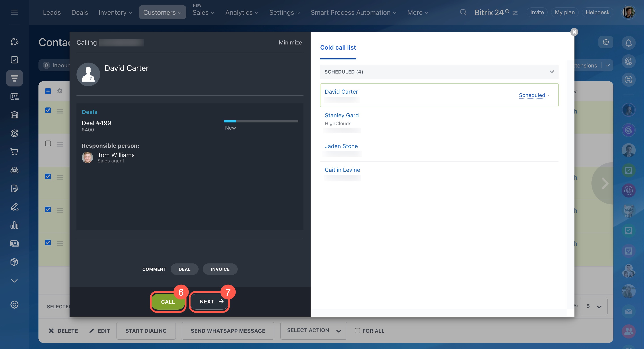
Task: Open the shopping cart icon in sidebar
Action: click(15, 152)
